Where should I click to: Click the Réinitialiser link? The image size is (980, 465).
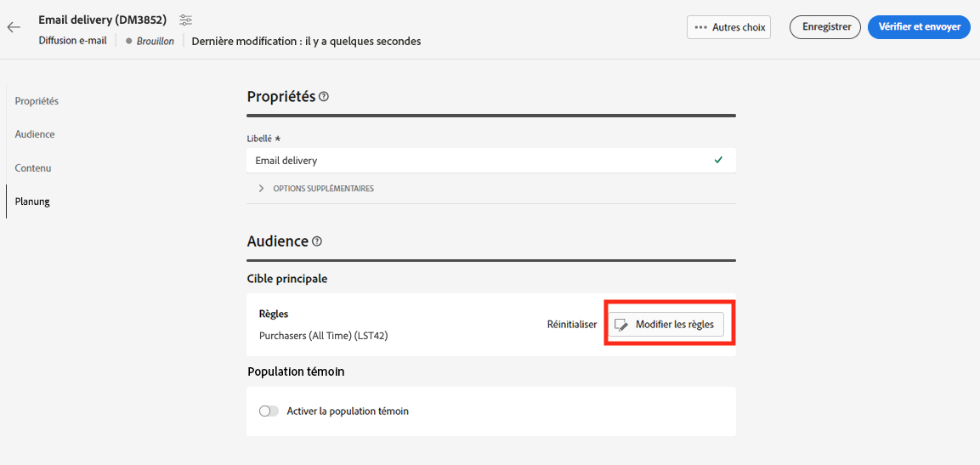572,325
